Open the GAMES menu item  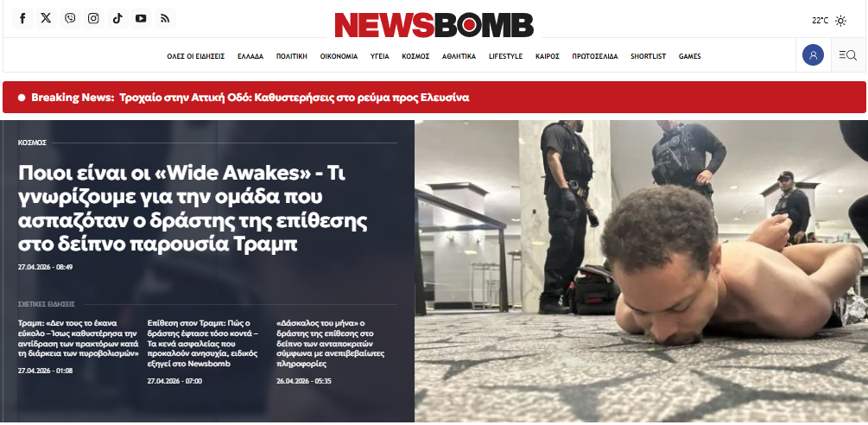(x=690, y=56)
